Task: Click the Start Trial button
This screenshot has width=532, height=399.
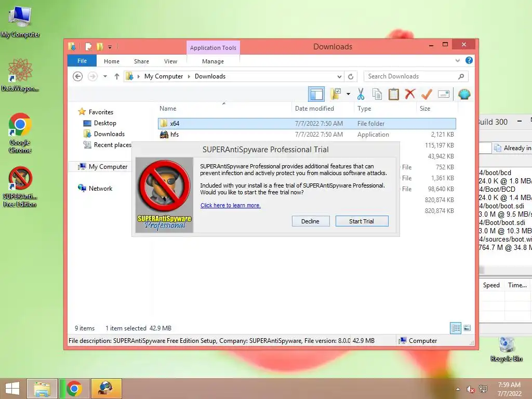Action: (x=362, y=221)
